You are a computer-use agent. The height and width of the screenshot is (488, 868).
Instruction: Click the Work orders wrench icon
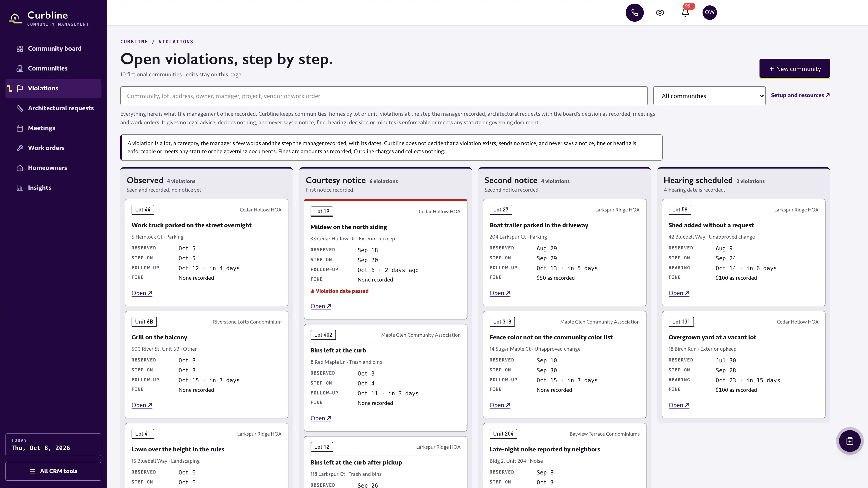pyautogui.click(x=20, y=148)
